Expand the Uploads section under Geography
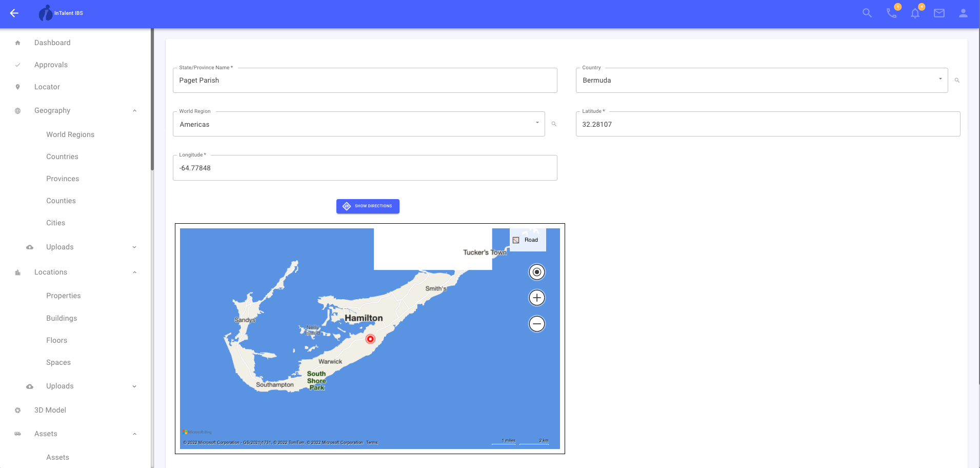Image resolution: width=980 pixels, height=468 pixels. pos(134,247)
